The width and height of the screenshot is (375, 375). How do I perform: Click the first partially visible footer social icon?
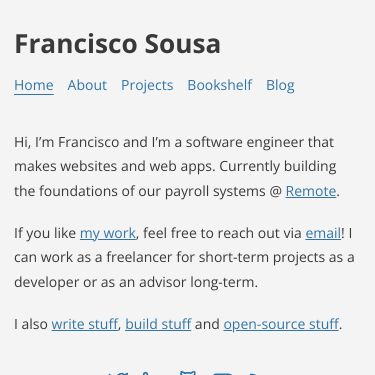click(x=120, y=374)
